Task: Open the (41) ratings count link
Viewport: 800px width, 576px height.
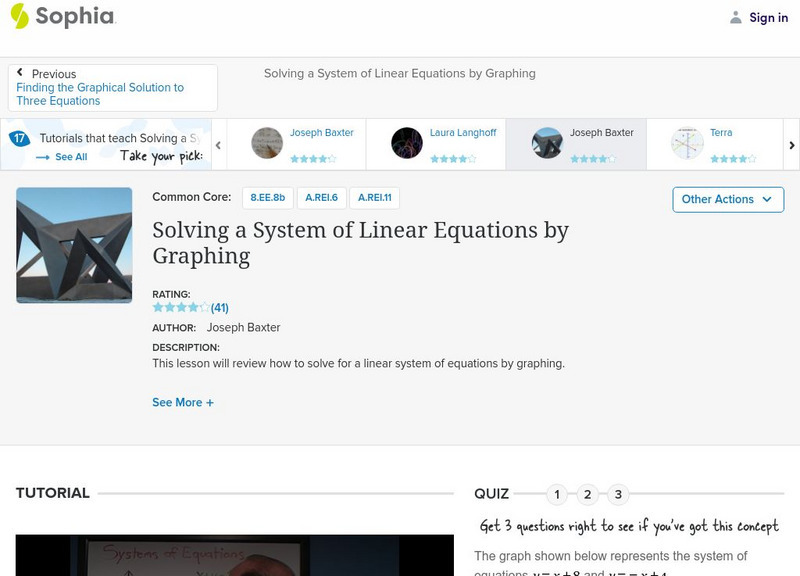Action: 220,308
